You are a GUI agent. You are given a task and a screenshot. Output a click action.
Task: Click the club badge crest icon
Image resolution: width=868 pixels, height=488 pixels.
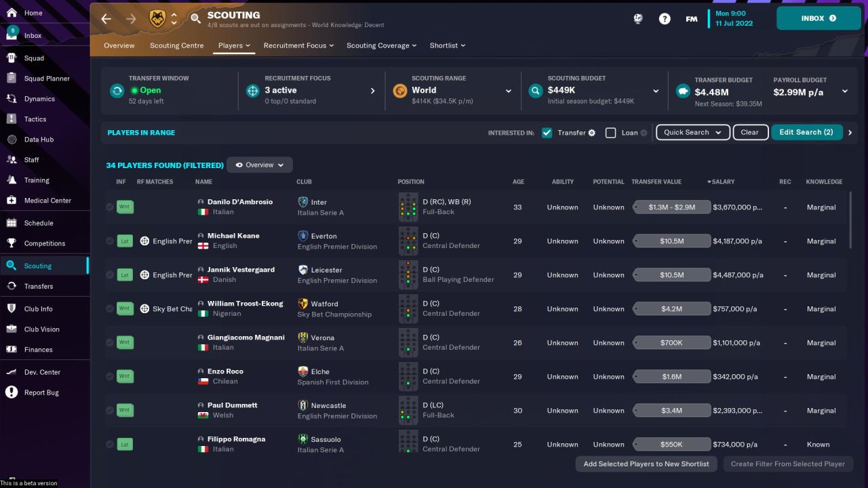(x=157, y=19)
